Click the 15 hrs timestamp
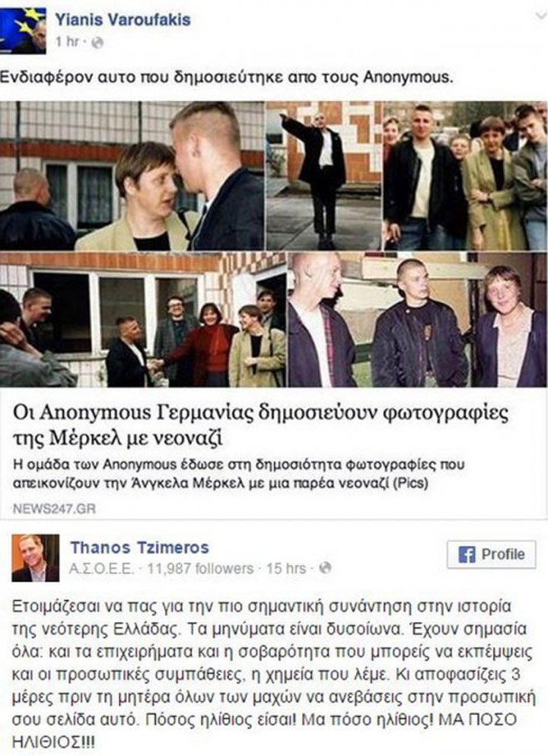The height and width of the screenshot is (756, 548). pyautogui.click(x=286, y=569)
